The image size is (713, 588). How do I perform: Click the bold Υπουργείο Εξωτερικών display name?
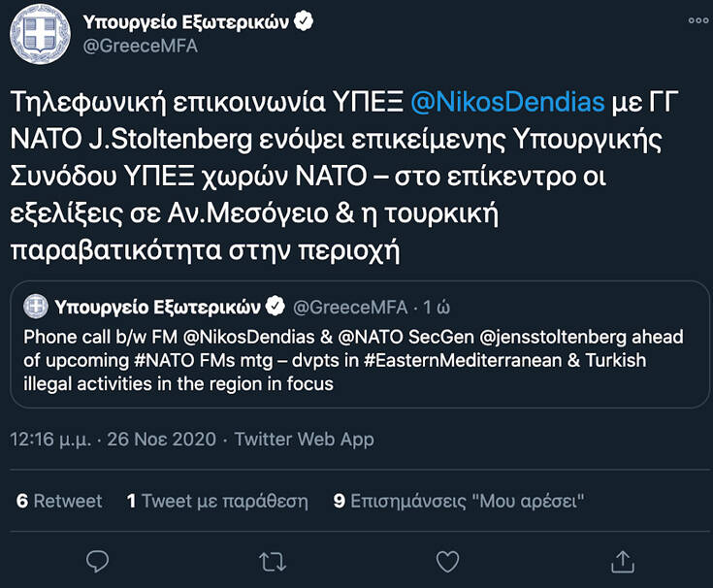point(186,21)
